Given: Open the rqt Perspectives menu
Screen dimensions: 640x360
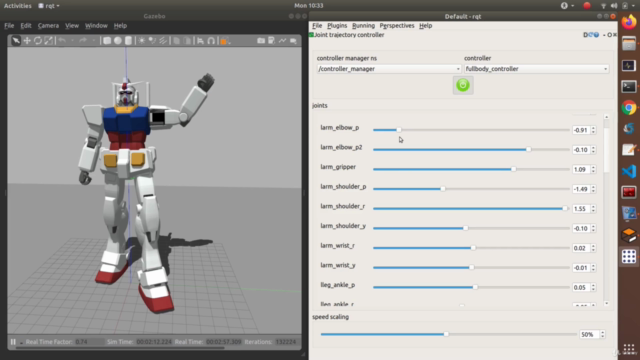Looking at the screenshot, I should pos(397,26).
